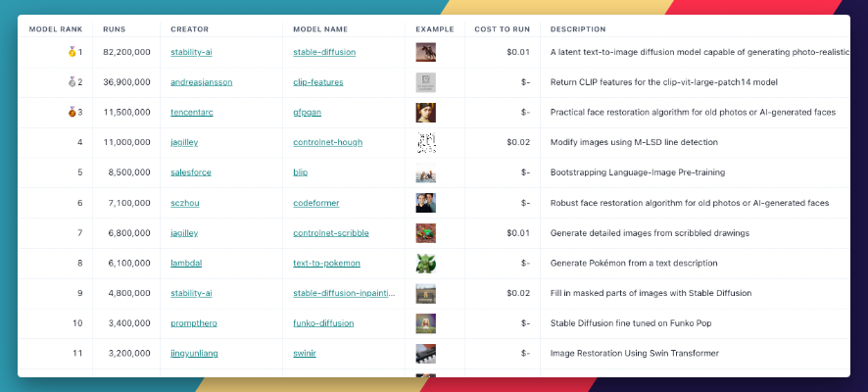
Task: View the blip example thumbnail
Action: pyautogui.click(x=426, y=172)
